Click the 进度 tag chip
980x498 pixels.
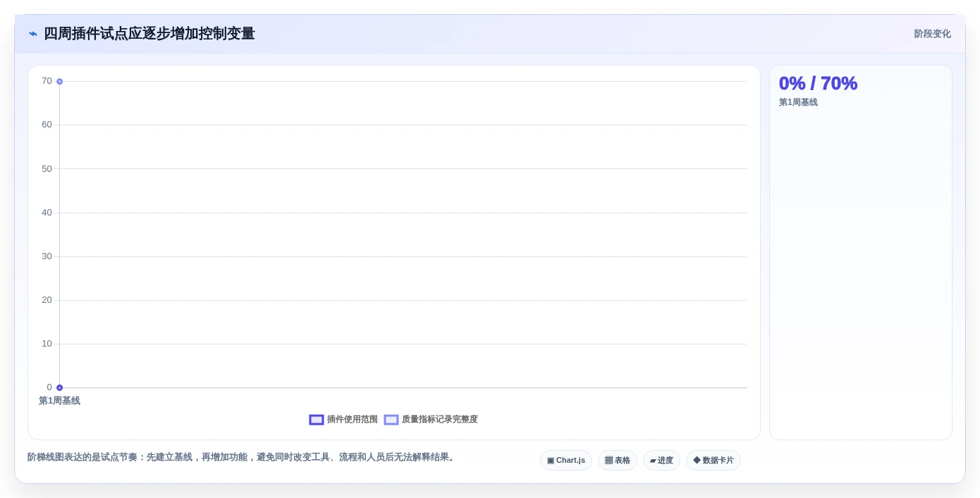pyautogui.click(x=661, y=460)
